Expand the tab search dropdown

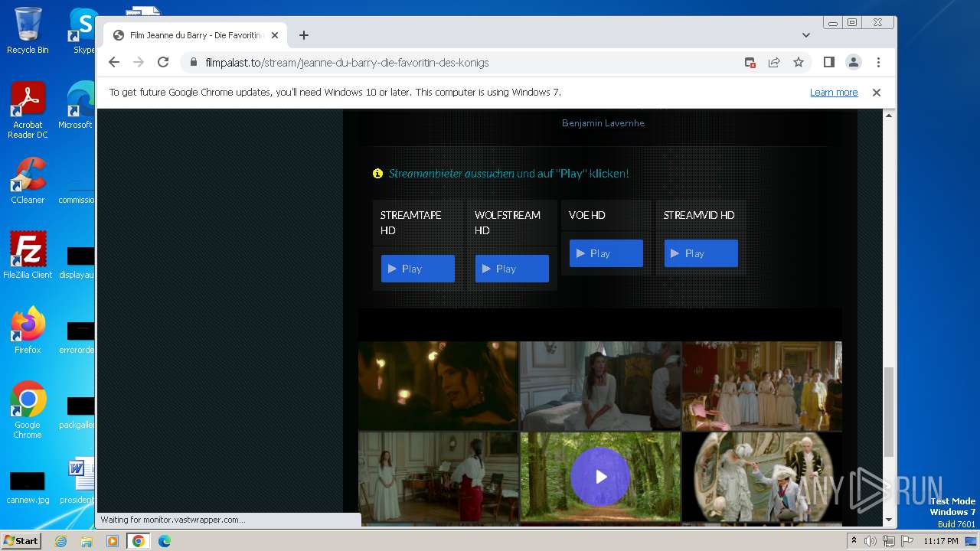pos(805,35)
